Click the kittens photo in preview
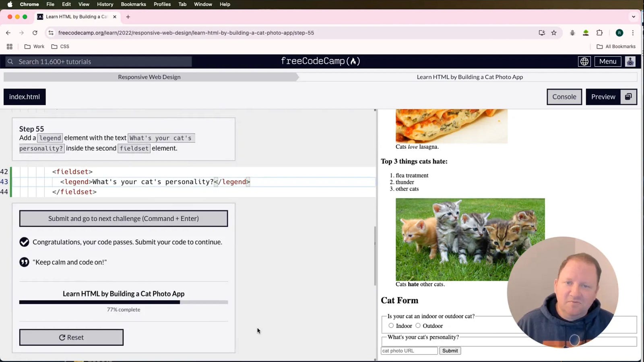Viewport: 644px width, 362px height. [470, 239]
